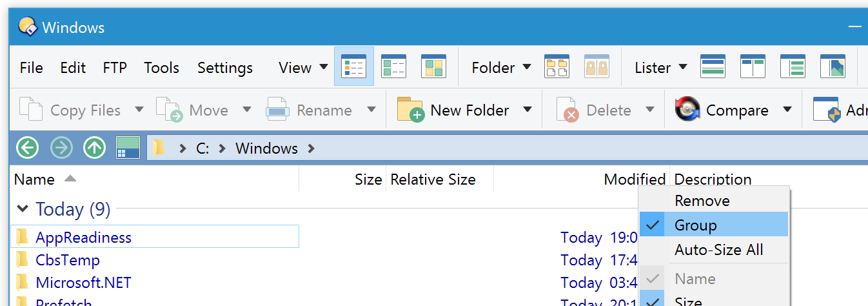The image size is (868, 306).
Task: Expand chevron after Windows in path
Action: point(311,148)
